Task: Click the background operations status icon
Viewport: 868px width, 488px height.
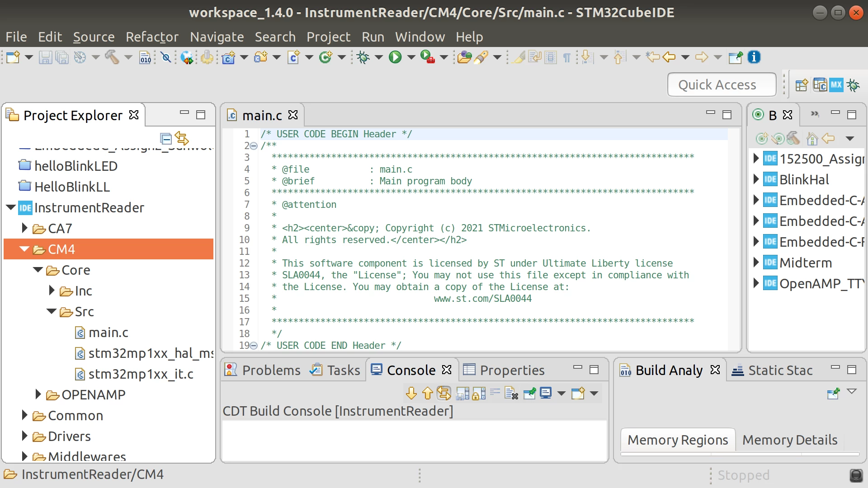Action: (856, 475)
